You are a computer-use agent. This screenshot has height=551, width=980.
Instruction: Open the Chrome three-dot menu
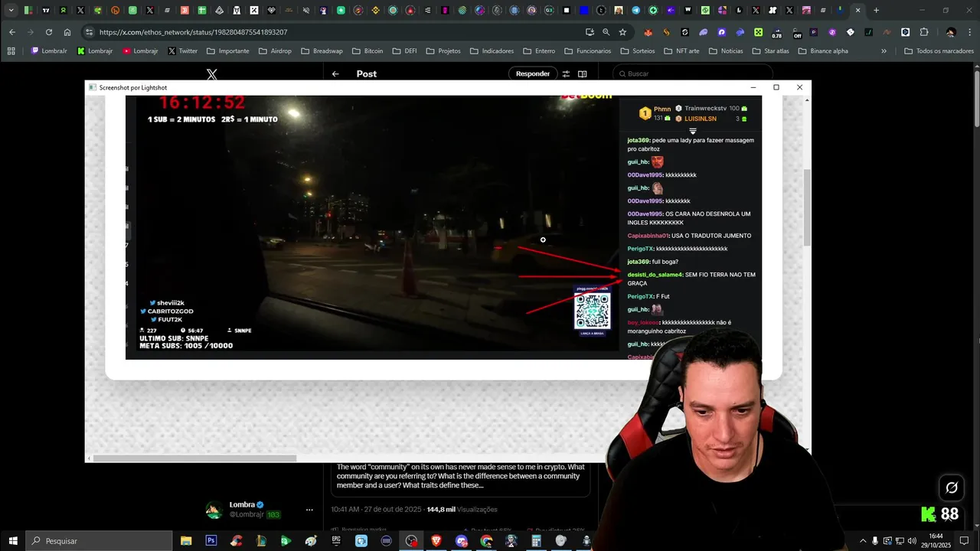[969, 32]
